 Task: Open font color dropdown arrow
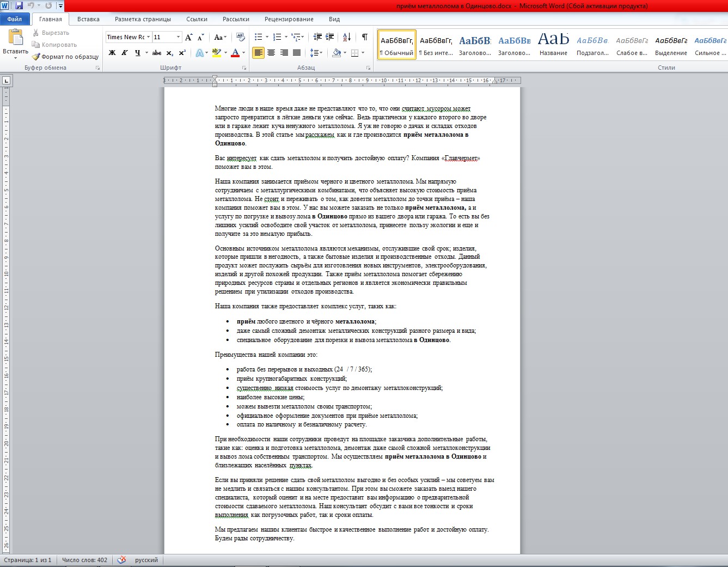(x=243, y=53)
